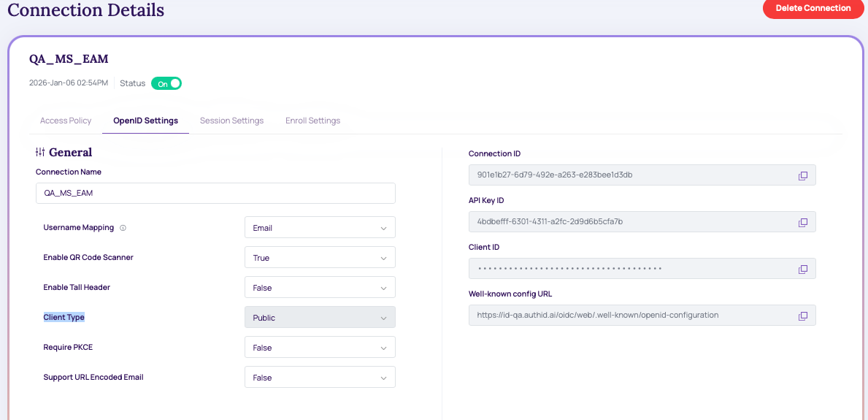Open the Enable Tall Header dropdown
The height and width of the screenshot is (420, 868).
tap(320, 288)
